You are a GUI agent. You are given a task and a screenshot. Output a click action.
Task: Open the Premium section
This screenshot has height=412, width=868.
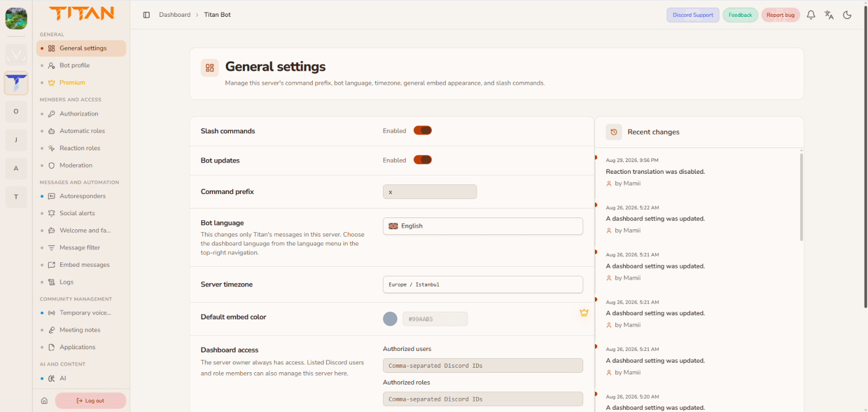(x=81, y=82)
